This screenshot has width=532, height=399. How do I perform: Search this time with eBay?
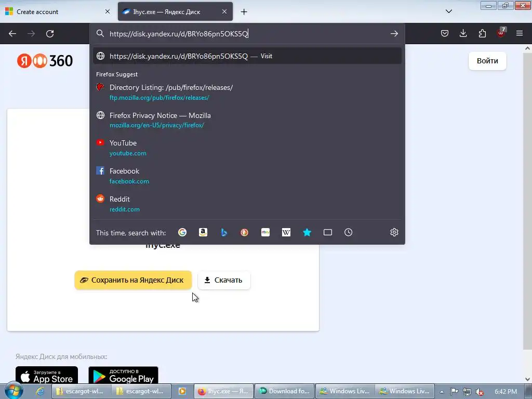pos(265,232)
